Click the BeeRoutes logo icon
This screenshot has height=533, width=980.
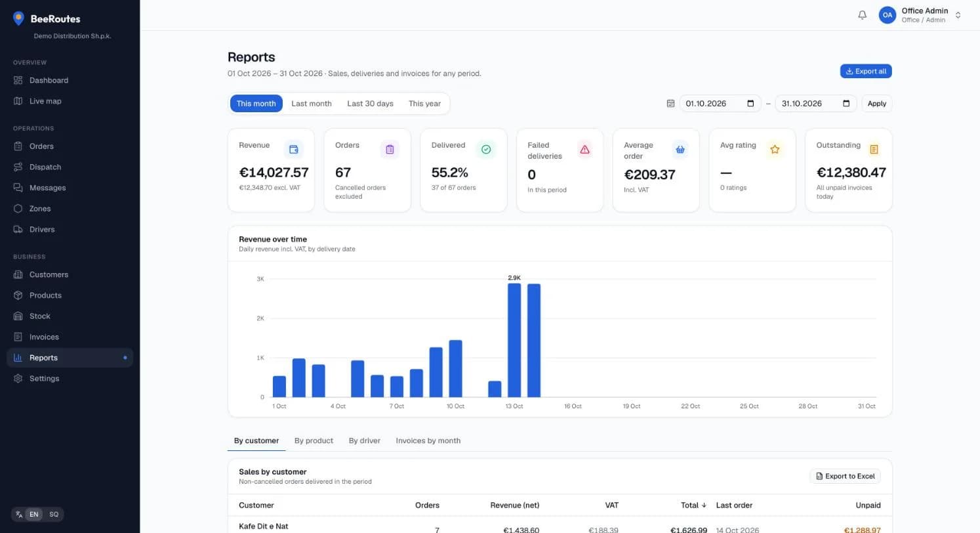[18, 18]
